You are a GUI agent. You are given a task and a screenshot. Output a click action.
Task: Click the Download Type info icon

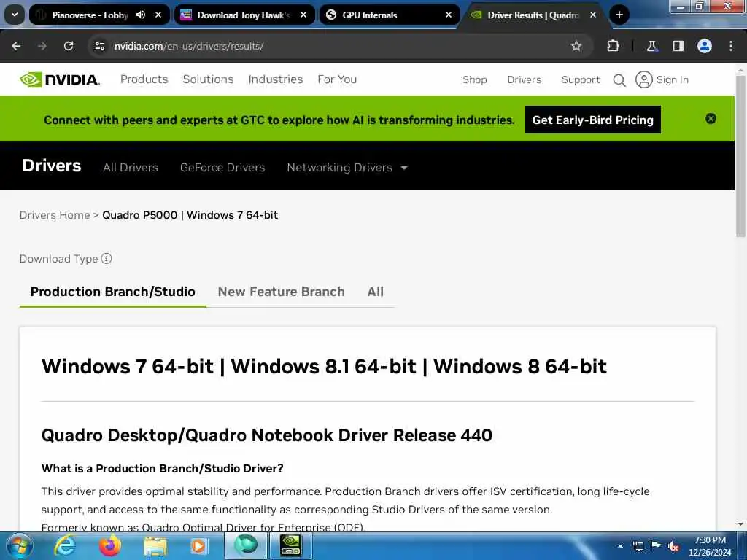107,258
